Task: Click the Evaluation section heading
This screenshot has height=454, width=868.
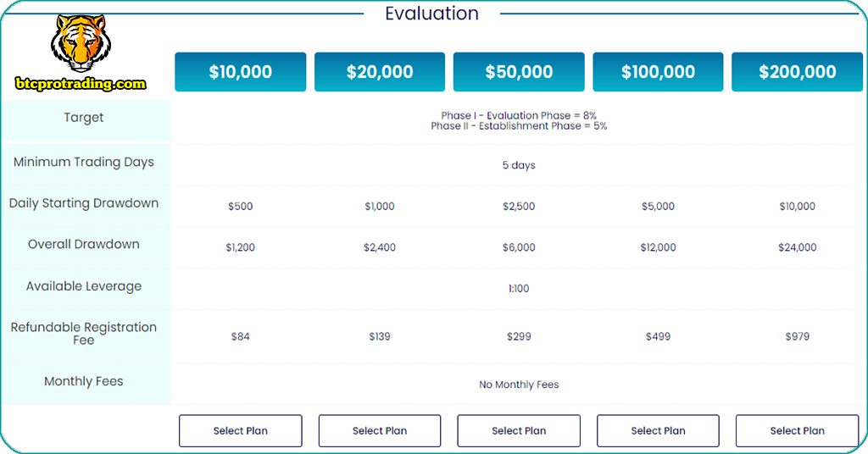Action: click(431, 14)
